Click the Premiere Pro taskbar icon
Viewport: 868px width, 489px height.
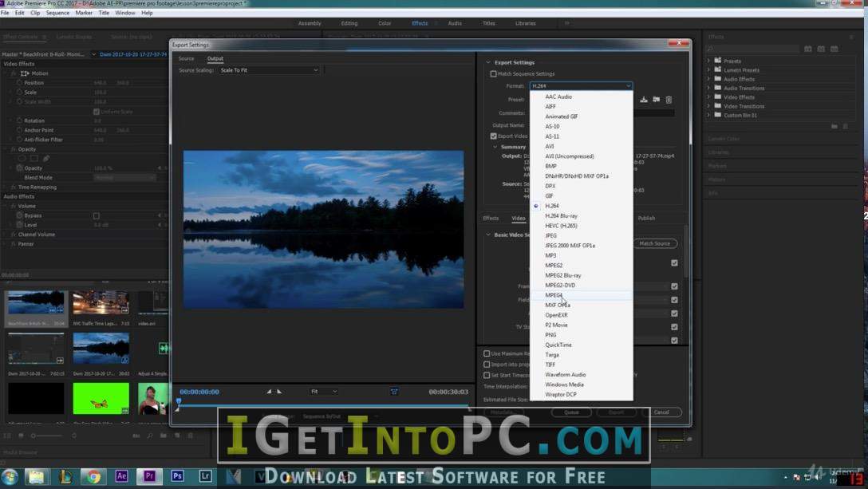[x=149, y=476]
